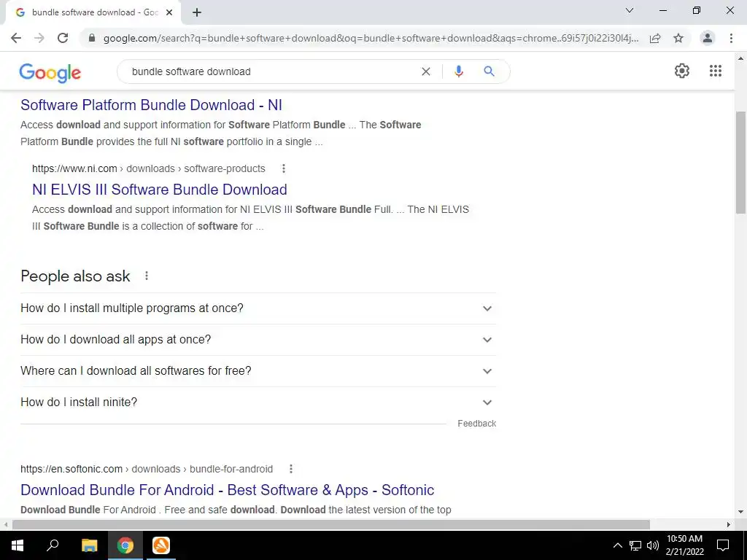Open three-dot options beside ni.com URL
The image size is (747, 560).
coord(284,168)
